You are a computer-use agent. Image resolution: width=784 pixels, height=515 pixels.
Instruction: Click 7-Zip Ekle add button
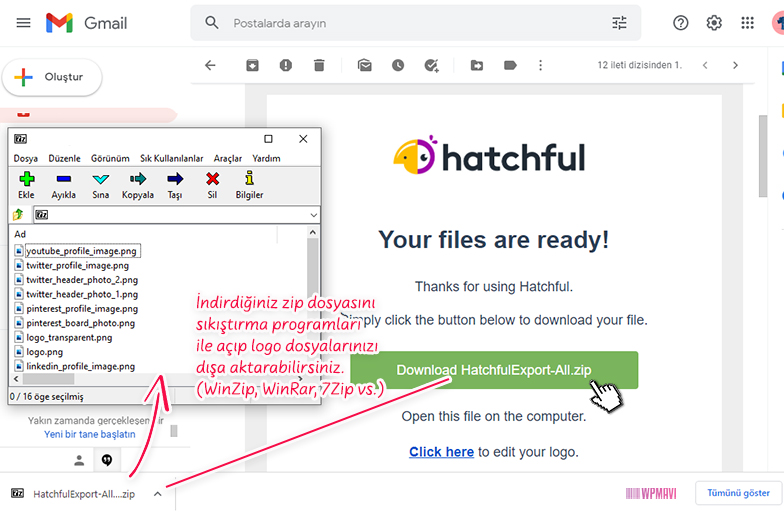pos(26,185)
